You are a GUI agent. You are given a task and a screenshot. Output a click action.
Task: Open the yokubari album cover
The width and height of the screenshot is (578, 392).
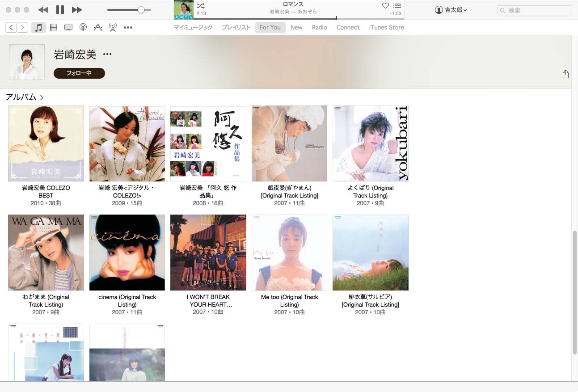(371, 143)
